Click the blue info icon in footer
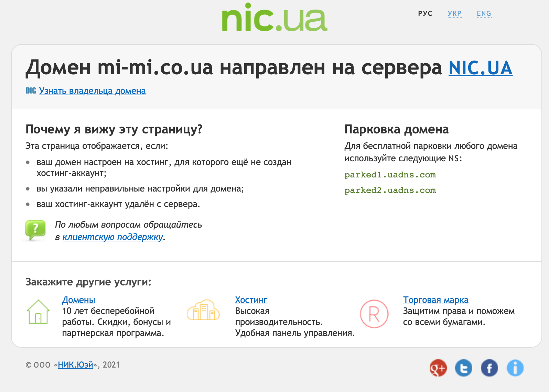 tap(515, 368)
